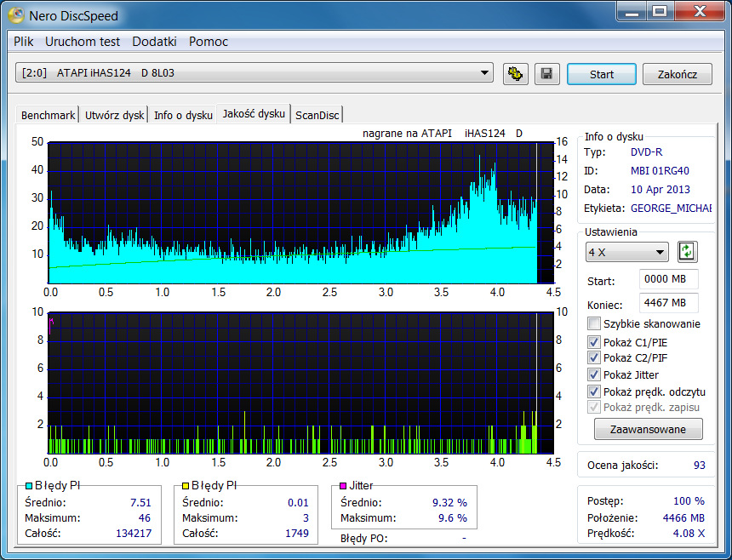
Task: Switch to the Benchmark tab
Action: pos(48,115)
